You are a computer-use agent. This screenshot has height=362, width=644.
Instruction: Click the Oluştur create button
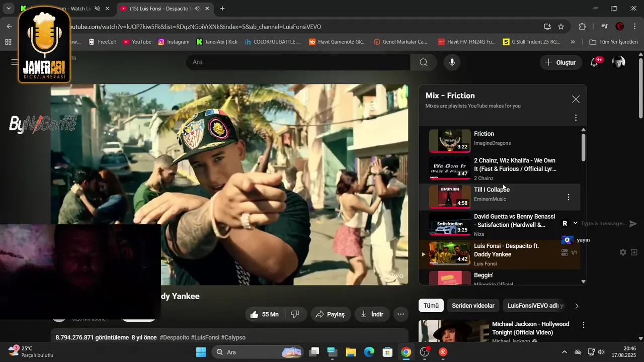coord(560,62)
